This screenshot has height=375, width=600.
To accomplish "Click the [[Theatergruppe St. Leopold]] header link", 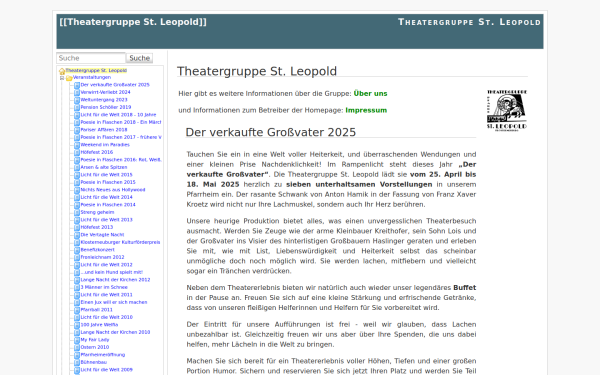I will coord(133,22).
